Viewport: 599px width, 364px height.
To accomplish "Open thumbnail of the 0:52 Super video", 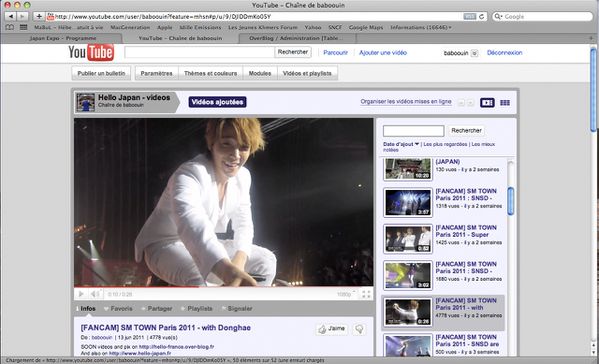I will tap(408, 239).
